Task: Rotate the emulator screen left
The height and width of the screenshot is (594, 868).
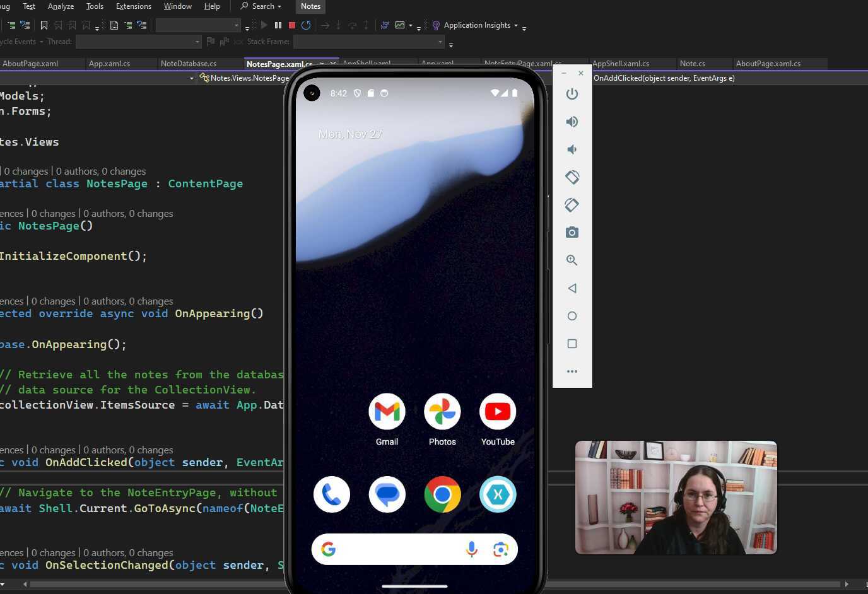Action: click(x=572, y=177)
